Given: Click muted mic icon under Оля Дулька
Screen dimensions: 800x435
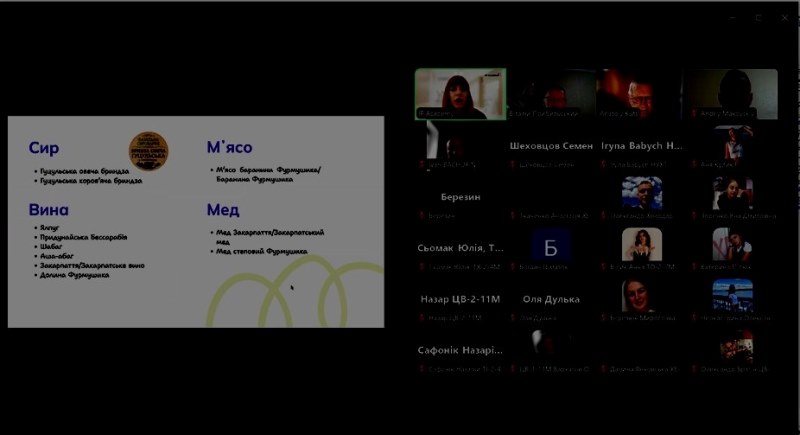Looking at the screenshot, I should coord(513,318).
